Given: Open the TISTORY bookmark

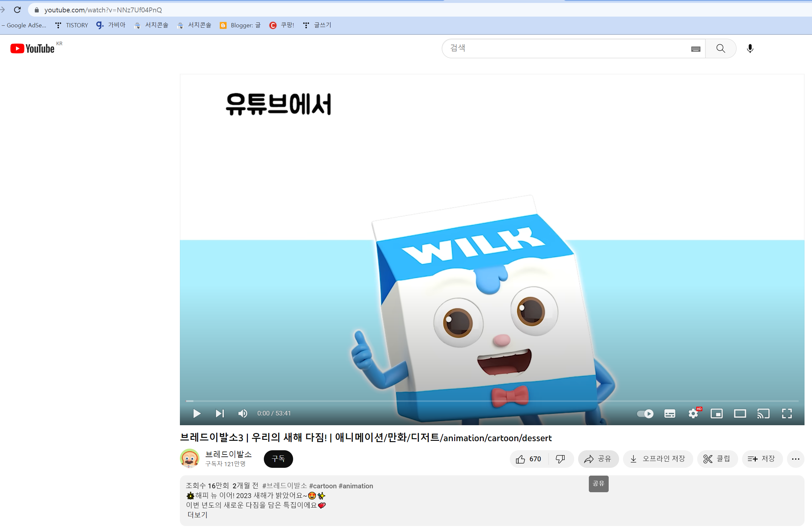Looking at the screenshot, I should (72, 25).
